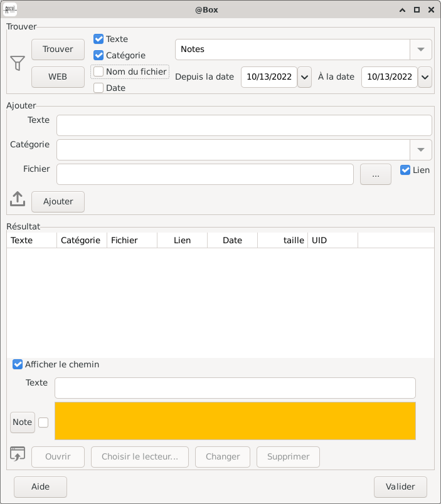This screenshot has width=441, height=504.
Task: Click the filter funnel icon
Action: (x=18, y=63)
